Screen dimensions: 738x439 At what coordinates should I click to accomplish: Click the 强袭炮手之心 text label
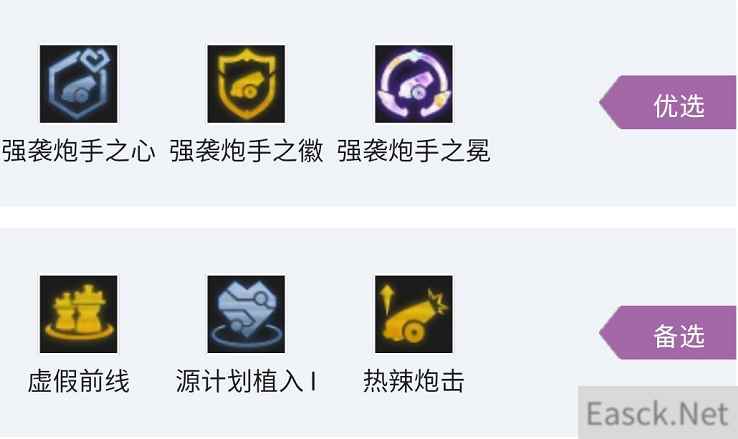tap(79, 151)
